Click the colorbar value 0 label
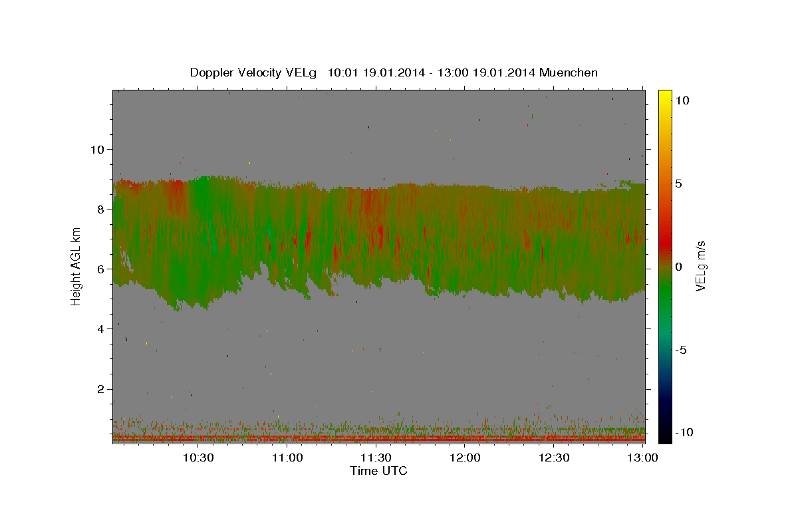This screenshot has width=798, height=532. point(679,267)
